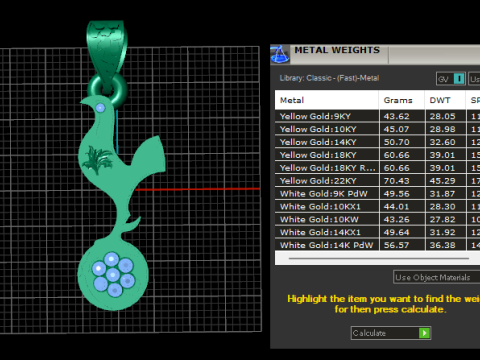
Task: Select the White Gold:14KX1 row
Action: (377, 232)
